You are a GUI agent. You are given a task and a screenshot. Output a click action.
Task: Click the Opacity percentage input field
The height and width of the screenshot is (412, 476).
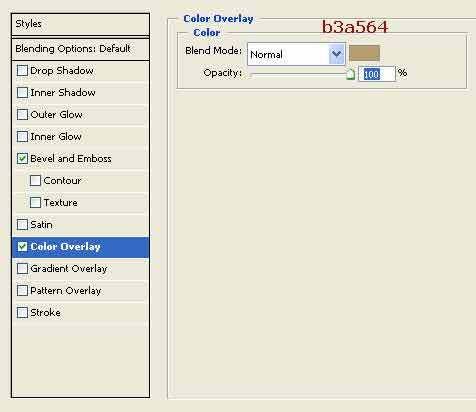[377, 74]
